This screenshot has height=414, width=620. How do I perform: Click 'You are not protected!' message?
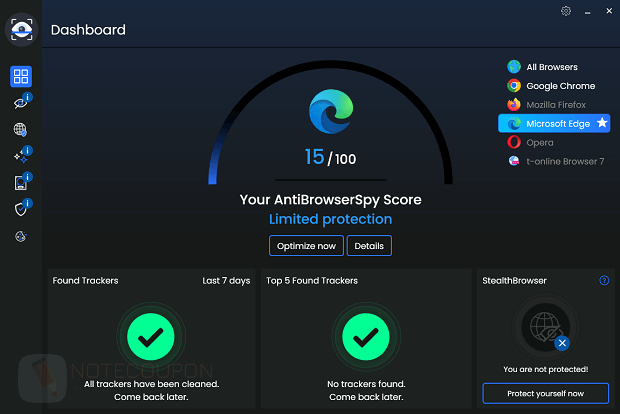point(546,369)
